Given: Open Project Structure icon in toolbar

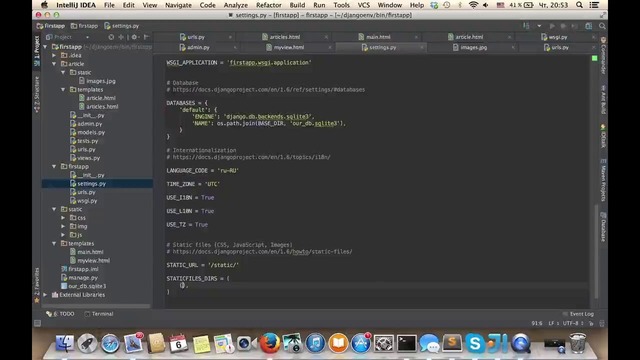Looking at the screenshot, I should 589,26.
